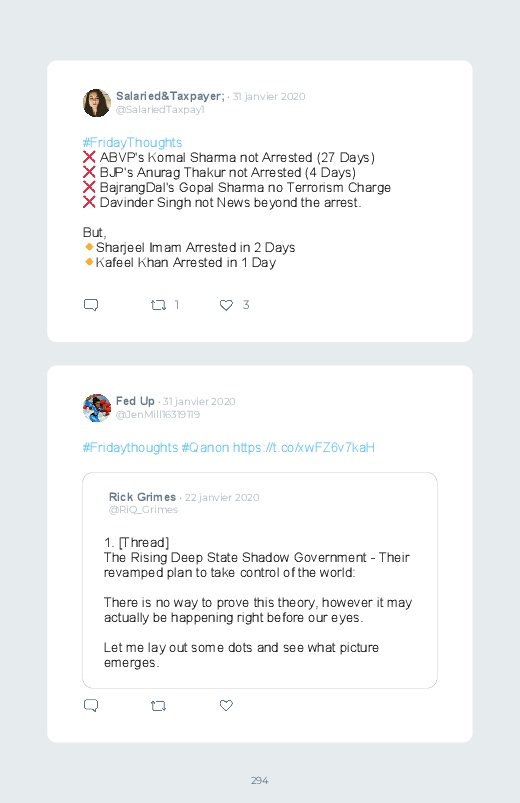Open the quoted Rick Grimes thread text
The height and width of the screenshot is (803, 520).
258,602
